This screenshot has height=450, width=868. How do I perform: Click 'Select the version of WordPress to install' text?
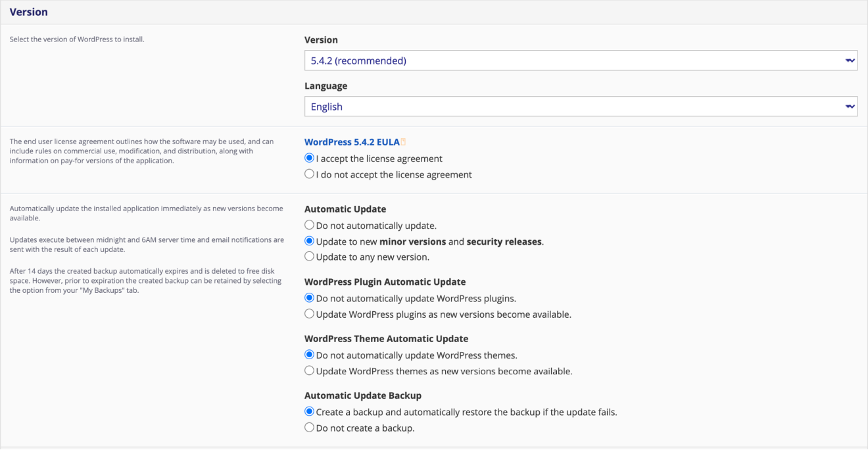tap(77, 39)
